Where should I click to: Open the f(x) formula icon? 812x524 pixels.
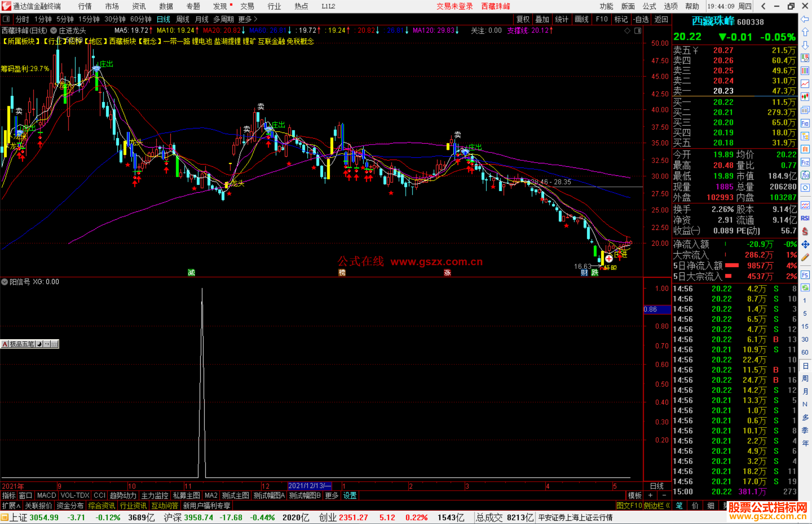coord(805,175)
